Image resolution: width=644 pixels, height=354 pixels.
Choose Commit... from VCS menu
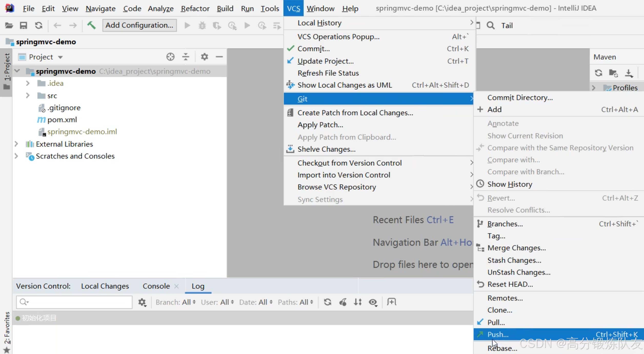378,48
